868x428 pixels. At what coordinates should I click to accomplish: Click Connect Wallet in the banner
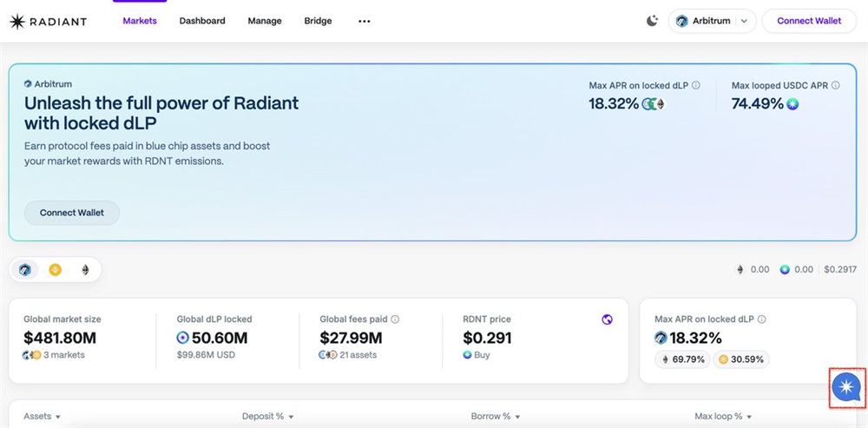point(72,213)
